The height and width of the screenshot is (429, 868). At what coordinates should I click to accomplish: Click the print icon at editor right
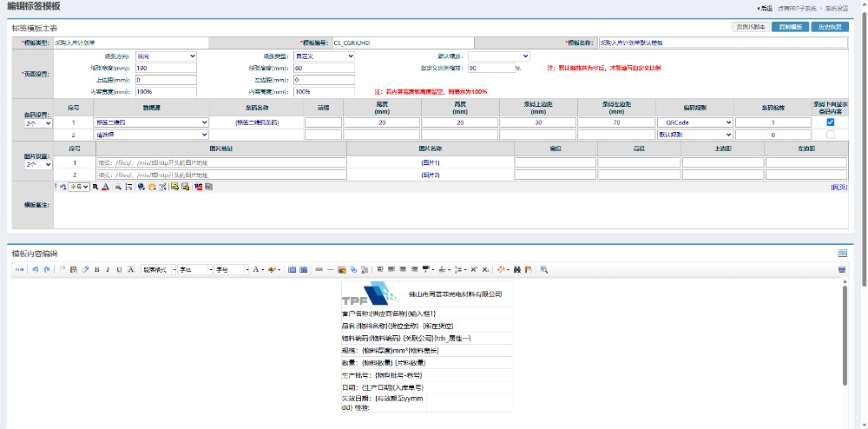(842, 269)
